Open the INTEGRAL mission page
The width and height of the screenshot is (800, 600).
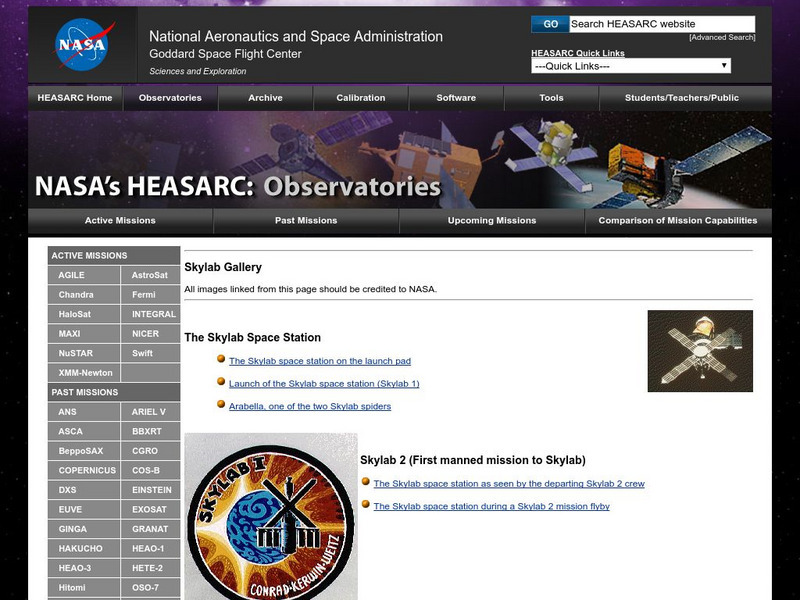151,314
